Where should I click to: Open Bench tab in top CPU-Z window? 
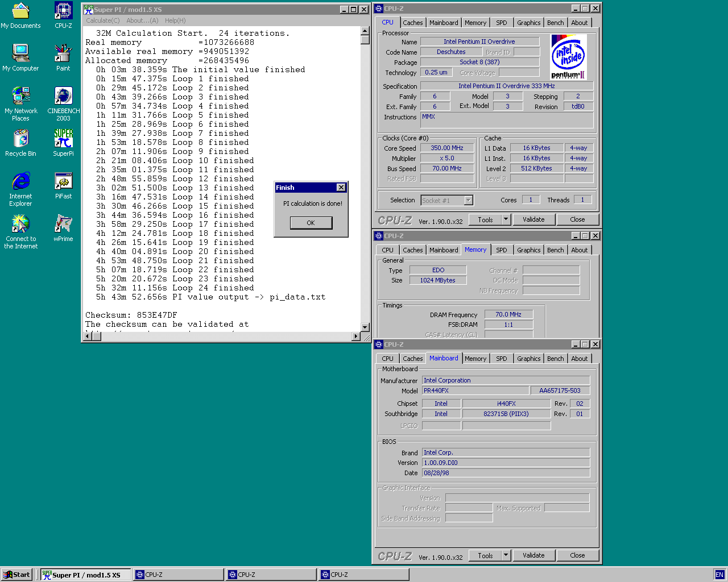click(x=556, y=23)
